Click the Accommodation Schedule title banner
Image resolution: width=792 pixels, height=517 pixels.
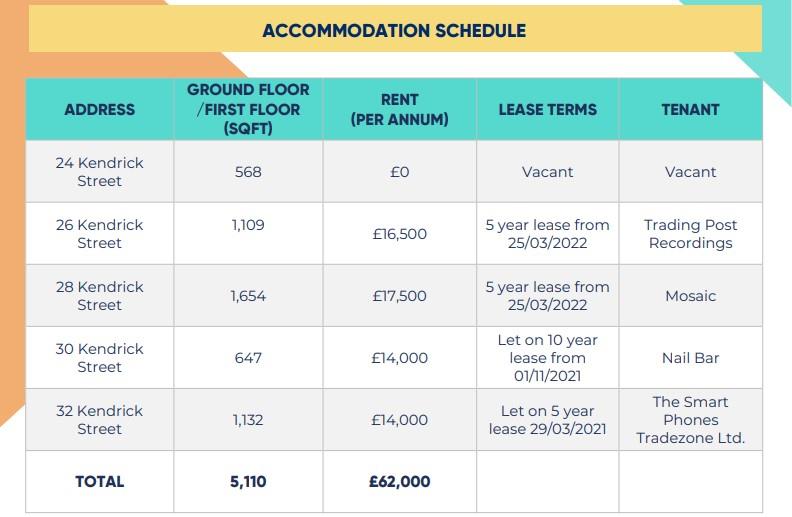coord(394,30)
